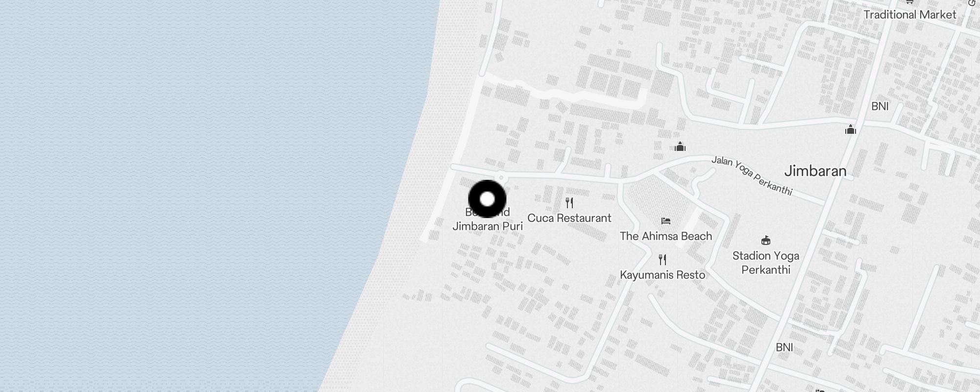Select the Jalan Yoga Perkanthi street label
980x392 pixels.
point(752,175)
